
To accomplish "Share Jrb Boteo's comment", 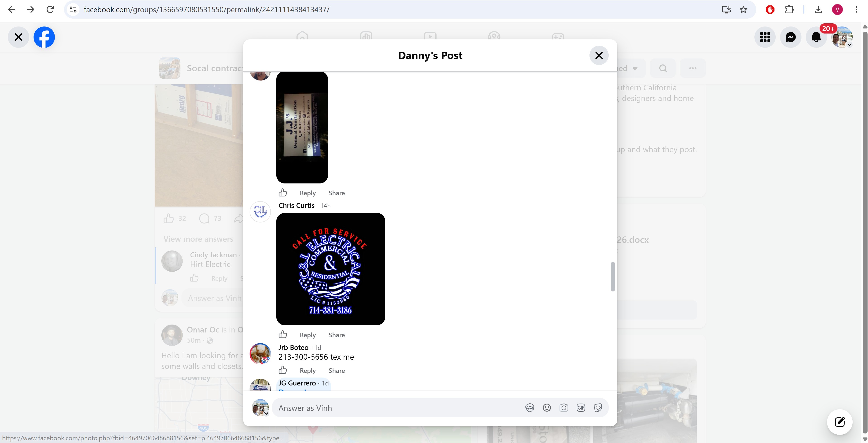I will pos(337,371).
